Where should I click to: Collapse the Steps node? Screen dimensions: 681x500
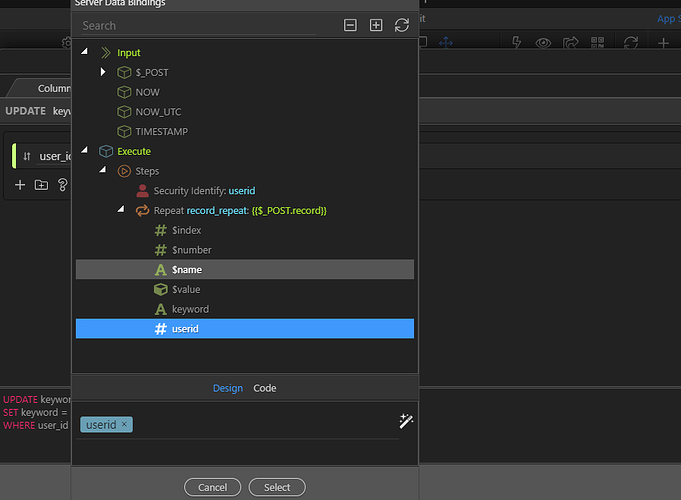(x=104, y=171)
